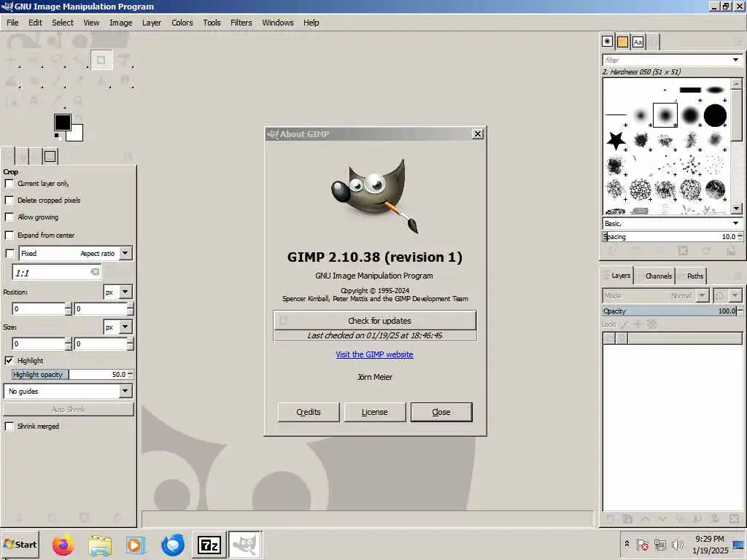Viewport: 747px width, 560px height.
Task: Select the highlighted Hardness 050 brush
Action: click(665, 115)
